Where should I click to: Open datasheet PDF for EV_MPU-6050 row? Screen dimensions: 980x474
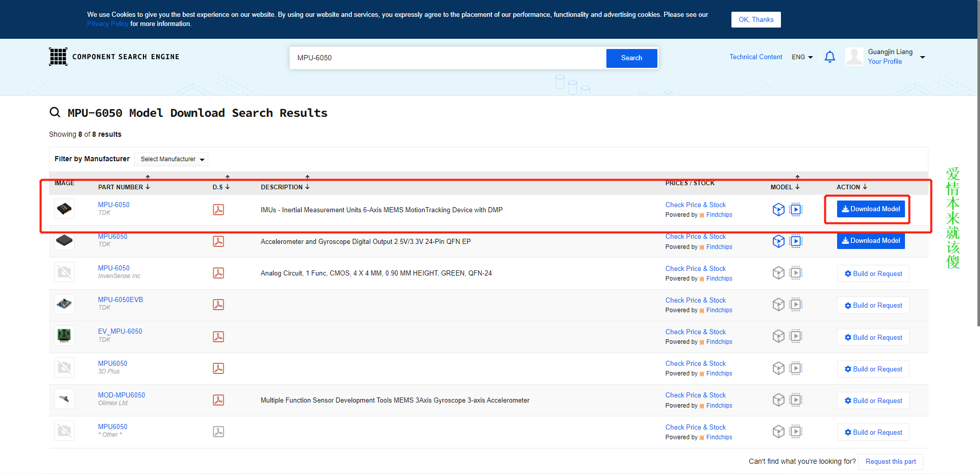(218, 337)
